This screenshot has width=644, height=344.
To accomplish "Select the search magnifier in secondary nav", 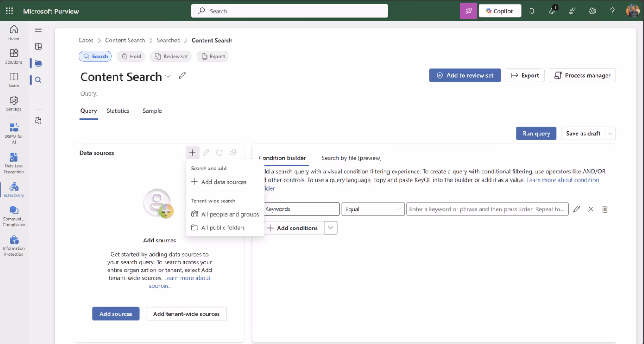I will coord(38,80).
